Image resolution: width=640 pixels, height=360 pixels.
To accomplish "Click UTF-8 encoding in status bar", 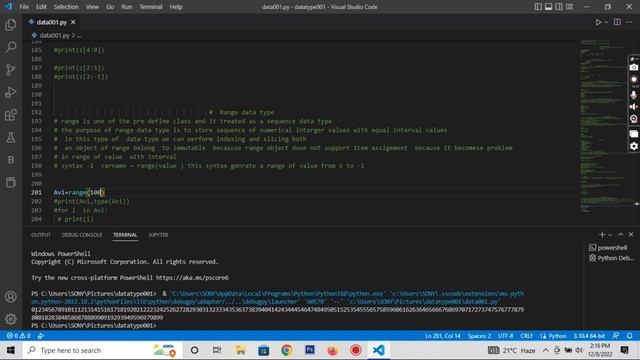I will 505,336.
